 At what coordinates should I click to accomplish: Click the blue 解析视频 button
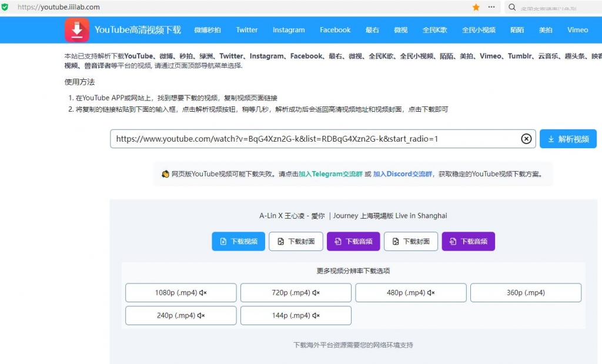point(568,139)
